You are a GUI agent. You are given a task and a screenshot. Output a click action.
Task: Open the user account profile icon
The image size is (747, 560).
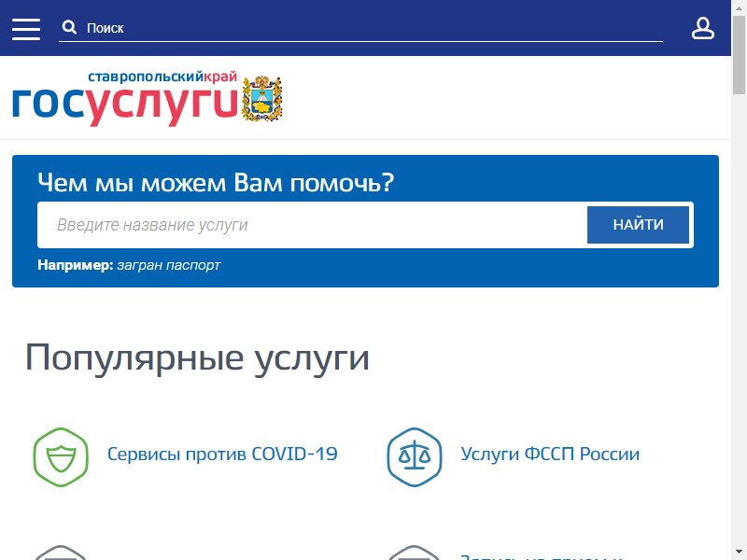coord(703,29)
